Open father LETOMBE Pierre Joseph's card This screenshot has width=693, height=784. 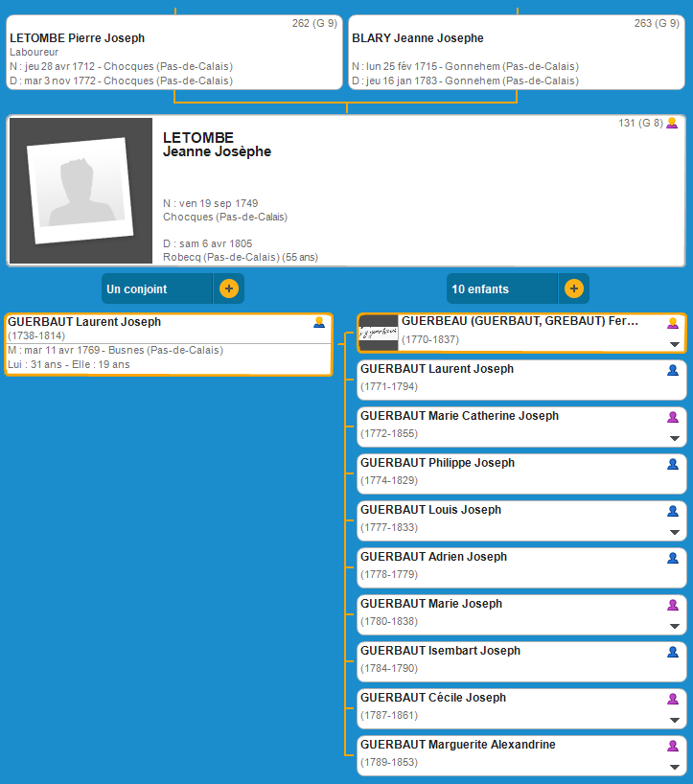point(77,38)
